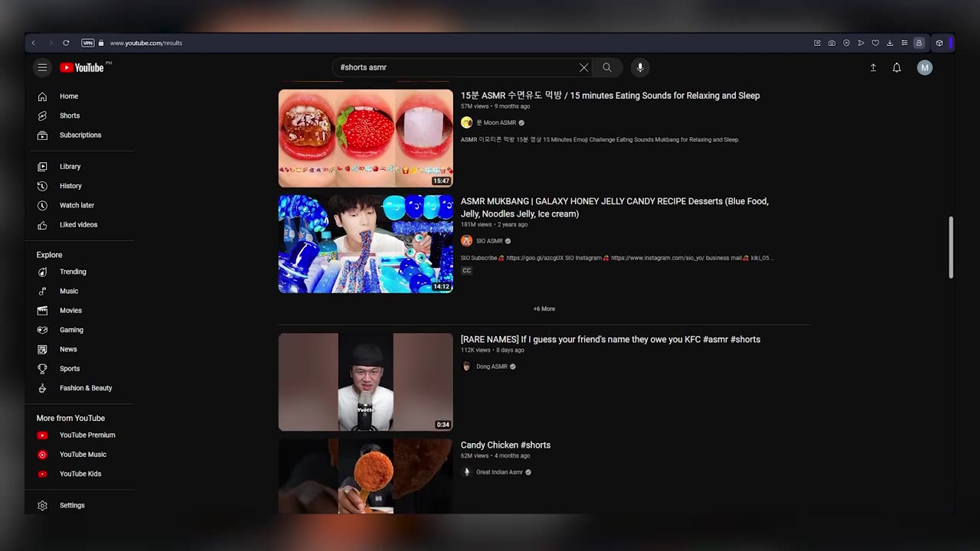Open the browser downloads icon
The width and height of the screenshot is (980, 551).
tap(890, 43)
